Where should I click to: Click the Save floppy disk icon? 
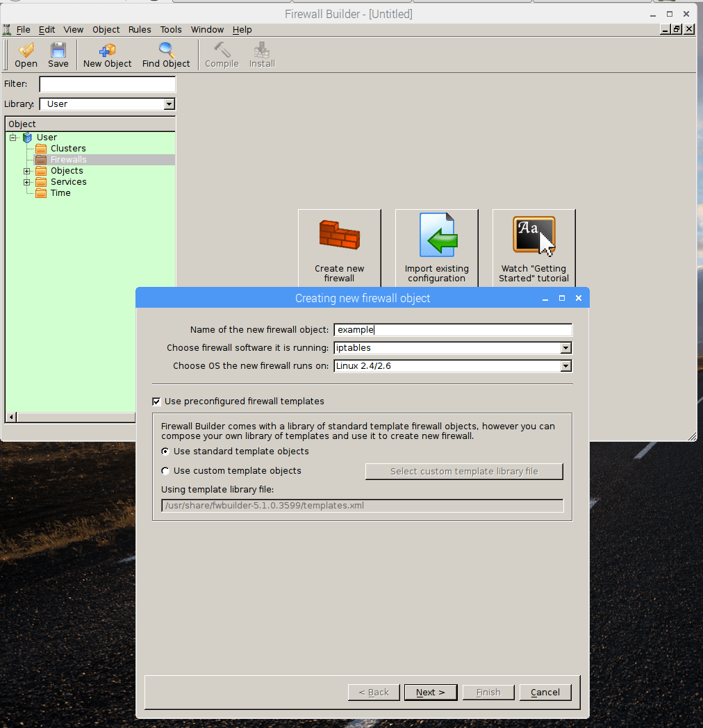[58, 51]
